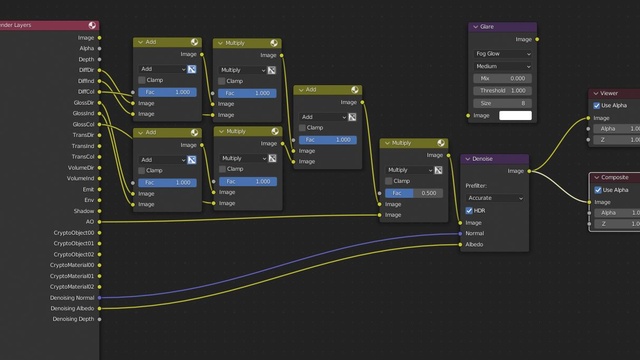Click the Render Layers node preview sphere icon
This screenshot has width=640, height=360.
(92, 25)
